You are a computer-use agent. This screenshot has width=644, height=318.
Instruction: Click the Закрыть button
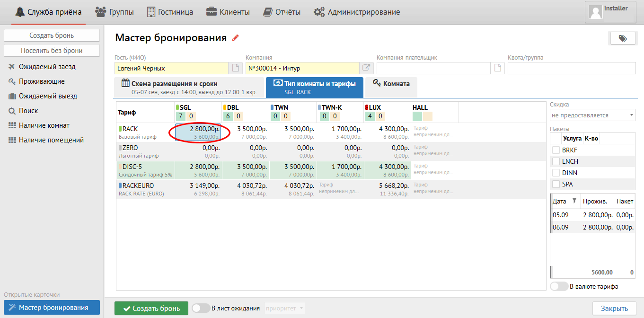[614, 309]
